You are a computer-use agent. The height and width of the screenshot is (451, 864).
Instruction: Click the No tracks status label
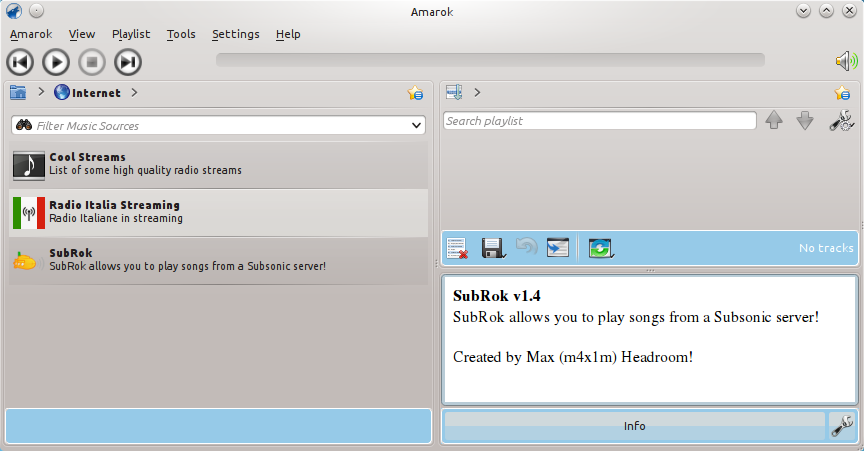[826, 248]
